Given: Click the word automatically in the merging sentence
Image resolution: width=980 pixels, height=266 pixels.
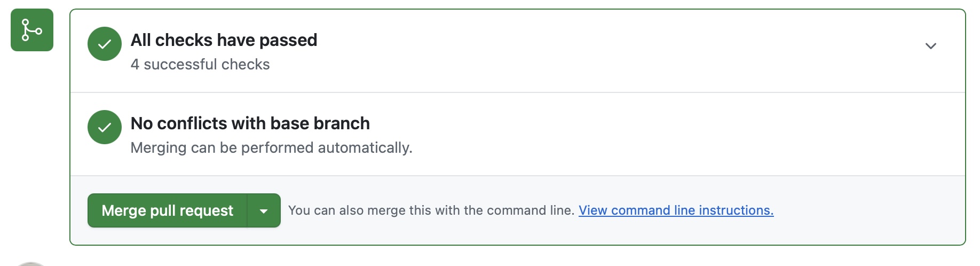Looking at the screenshot, I should point(365,148).
